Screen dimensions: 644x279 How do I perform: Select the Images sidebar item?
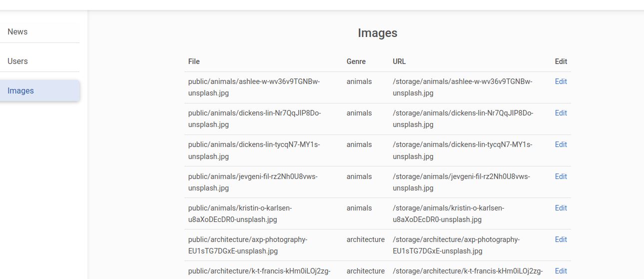coord(39,90)
